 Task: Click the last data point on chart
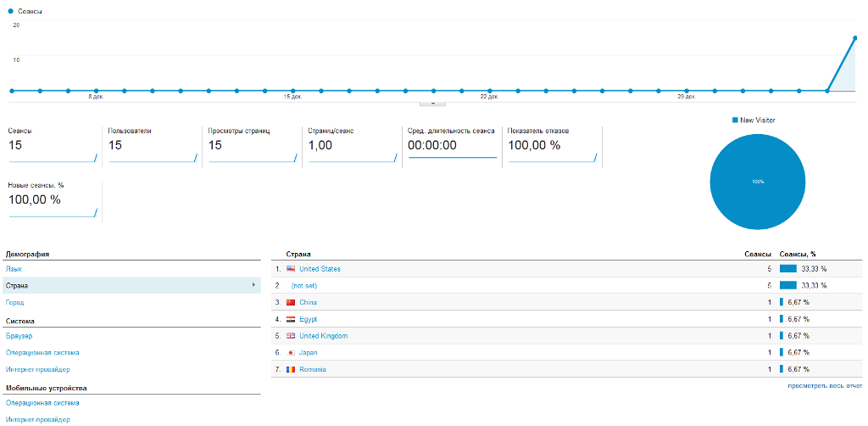pyautogui.click(x=855, y=38)
